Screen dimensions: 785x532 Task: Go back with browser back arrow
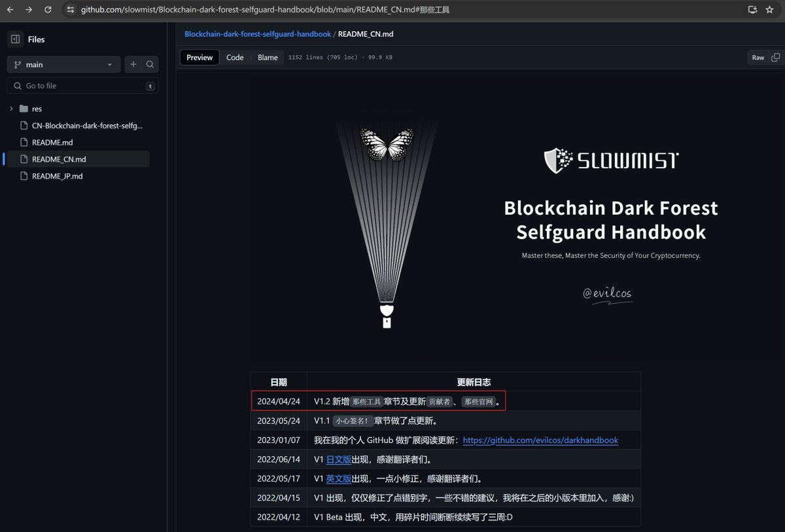tap(10, 10)
